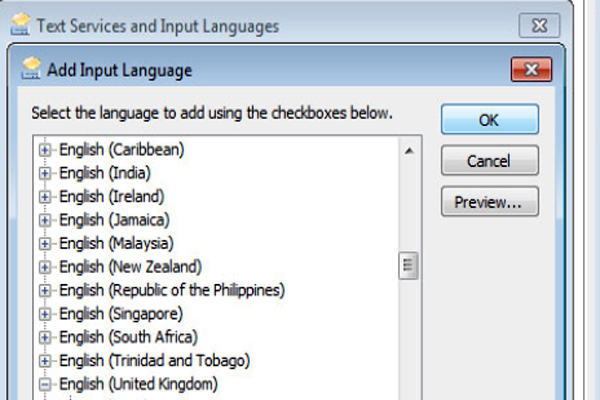Expand English (Ireland) plus icon
Screen dimensions: 600x400
point(44,196)
